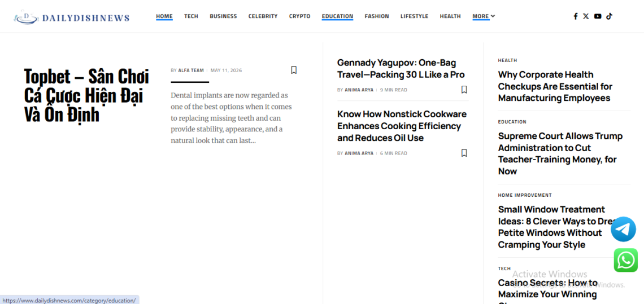
Task: Open the Fashion menu item
Action: pyautogui.click(x=377, y=16)
